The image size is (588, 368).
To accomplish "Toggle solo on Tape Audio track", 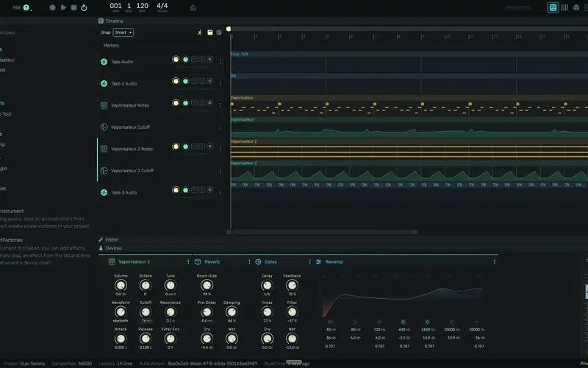I will (x=201, y=60).
